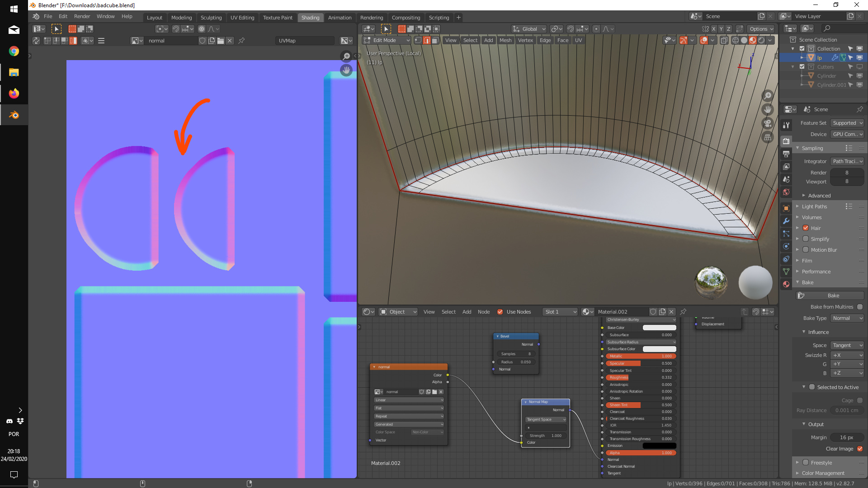Open the Device dropdown showing GPU Compute

[x=846, y=134]
